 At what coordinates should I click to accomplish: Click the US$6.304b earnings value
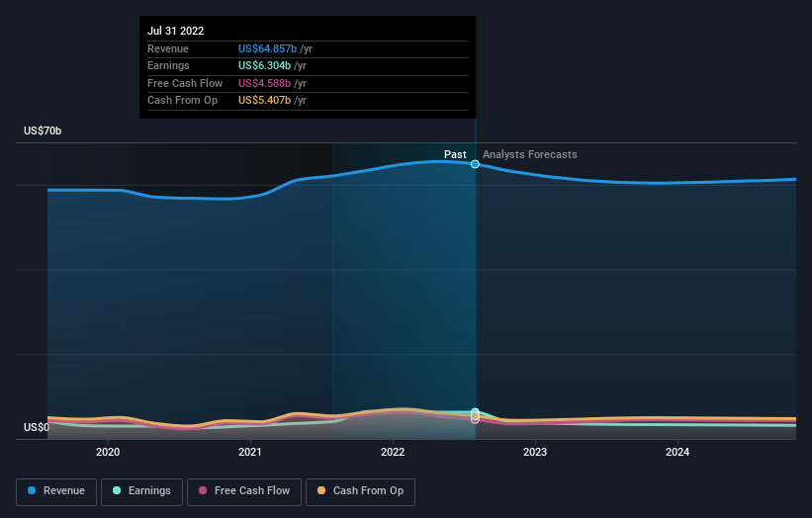pos(265,65)
